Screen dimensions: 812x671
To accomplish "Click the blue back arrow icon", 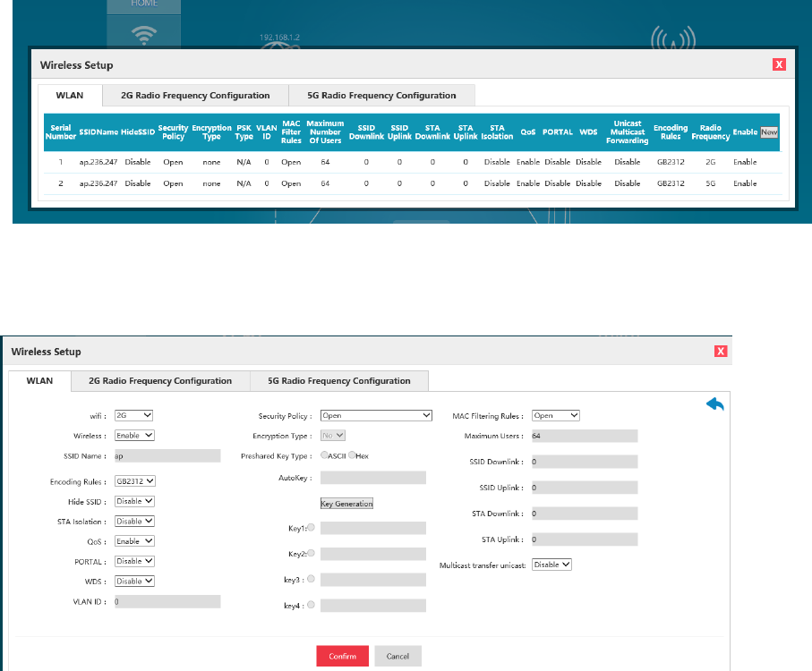I will point(715,404).
